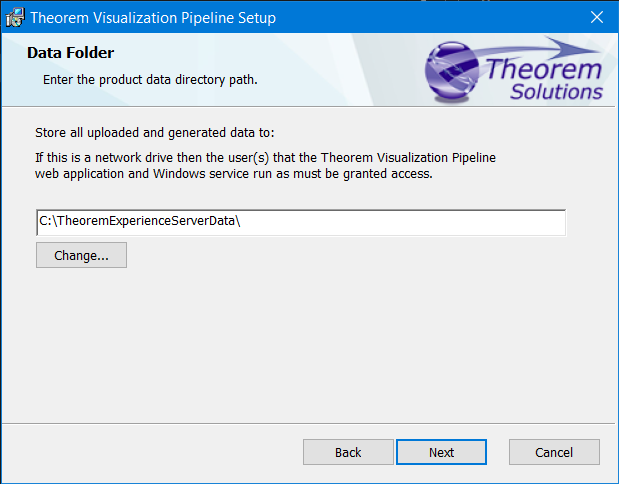The image size is (619, 484).
Task: Cancel the Theorem Visualization Pipeline setup
Action: click(x=554, y=452)
